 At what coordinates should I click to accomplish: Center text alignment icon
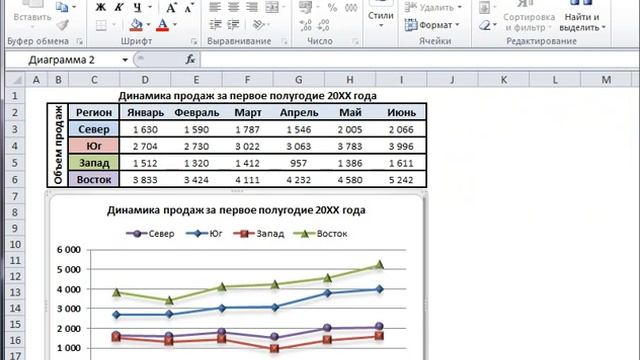point(233,7)
